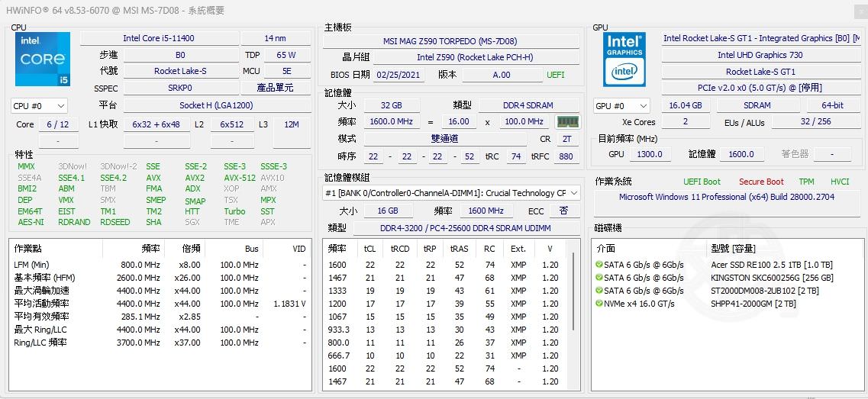Select the 平均活動頻率 row
This screenshot has width=868, height=399.
coord(160,304)
